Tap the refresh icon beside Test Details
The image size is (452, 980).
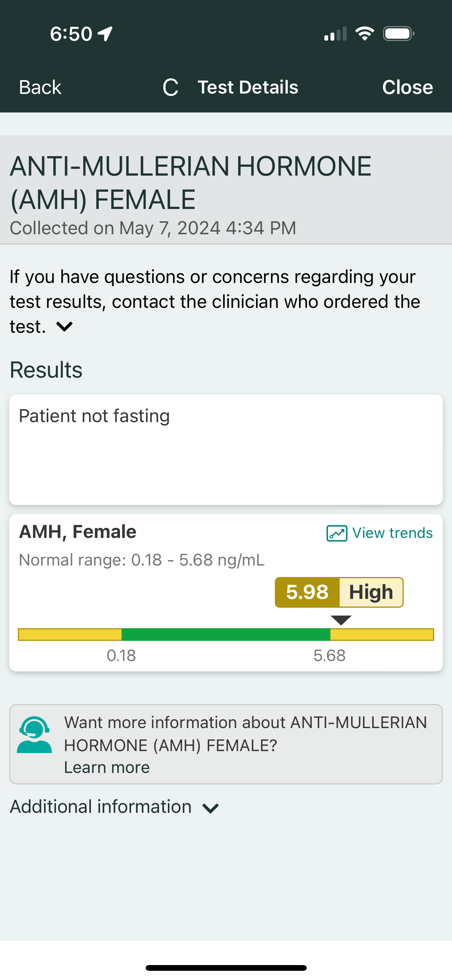pos(171,87)
